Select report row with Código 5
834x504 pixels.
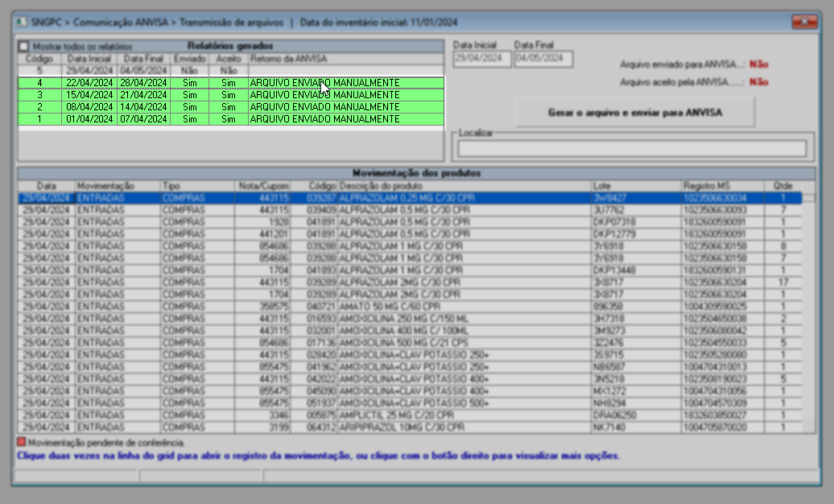pos(231,71)
